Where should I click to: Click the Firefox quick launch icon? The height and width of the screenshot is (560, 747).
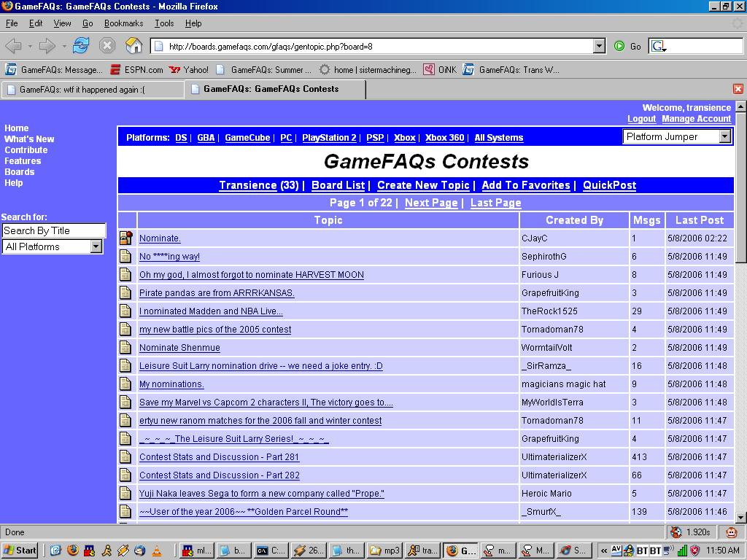[x=73, y=551]
